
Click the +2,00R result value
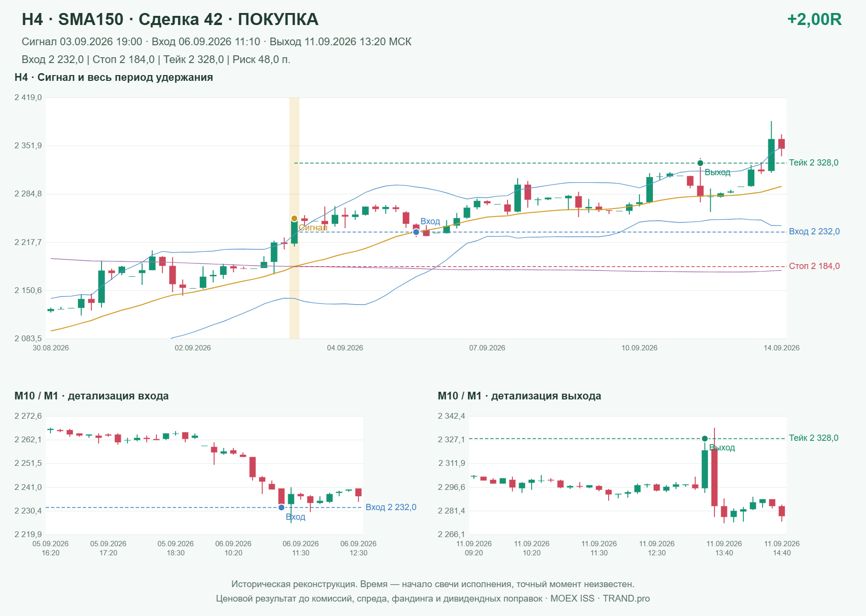pyautogui.click(x=815, y=19)
